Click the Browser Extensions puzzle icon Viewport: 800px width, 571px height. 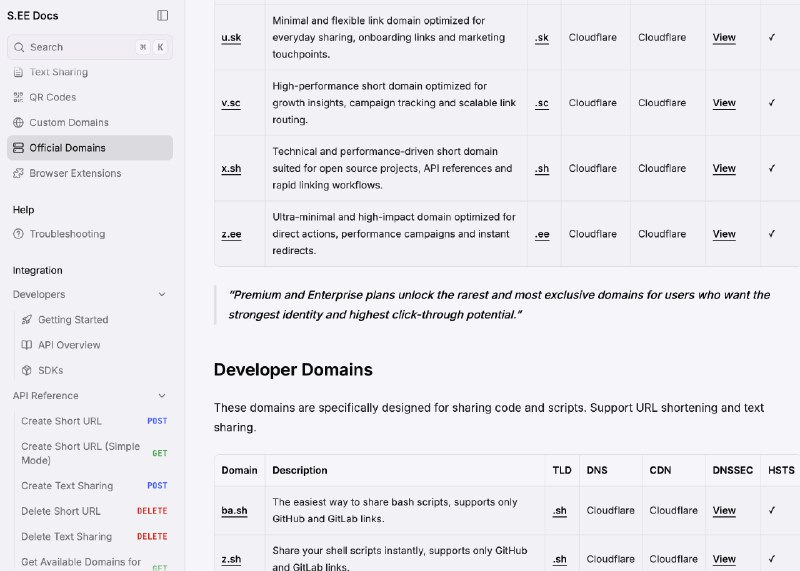[x=19, y=173]
